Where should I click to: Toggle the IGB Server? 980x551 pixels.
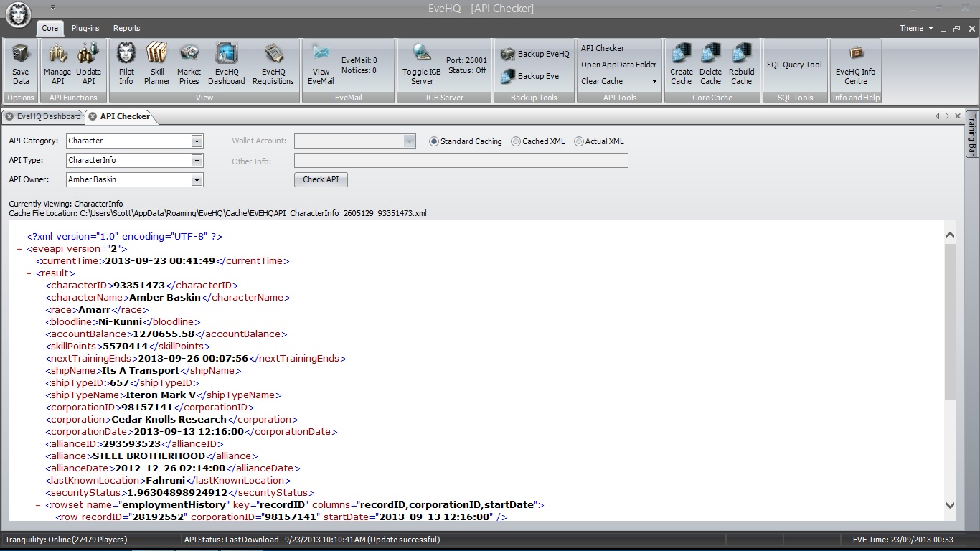422,65
